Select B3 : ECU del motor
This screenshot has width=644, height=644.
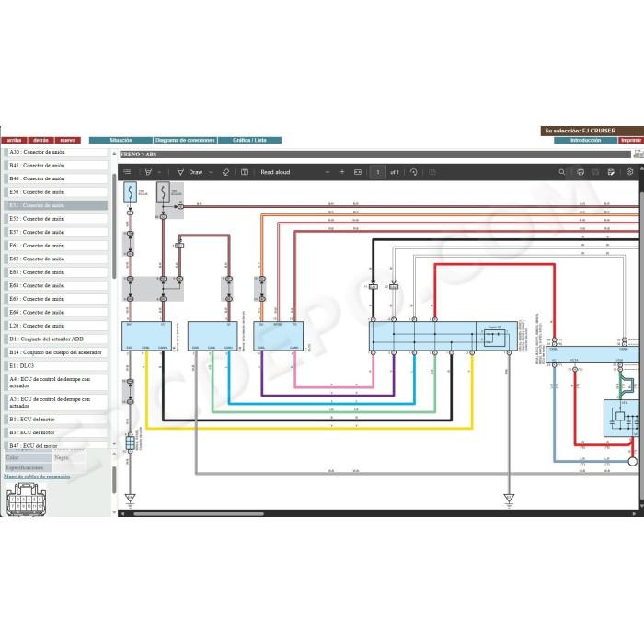tap(57, 432)
